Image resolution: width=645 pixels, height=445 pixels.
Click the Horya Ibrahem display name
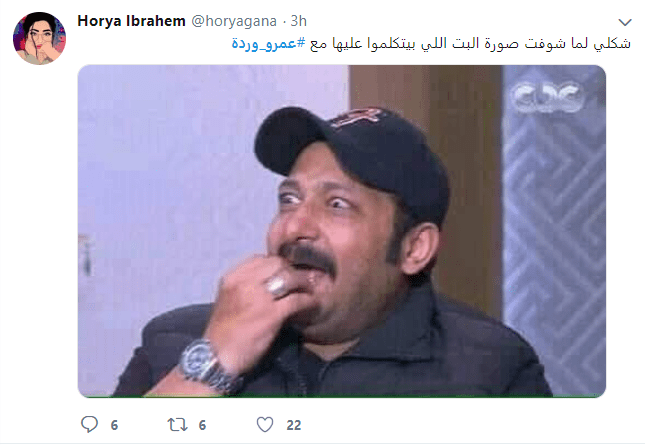131,21
